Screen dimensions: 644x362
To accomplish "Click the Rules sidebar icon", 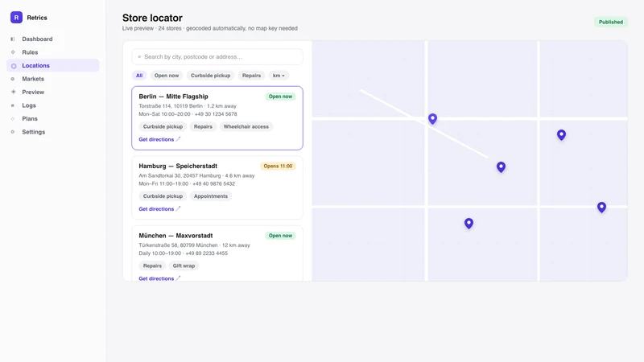I will point(13,52).
